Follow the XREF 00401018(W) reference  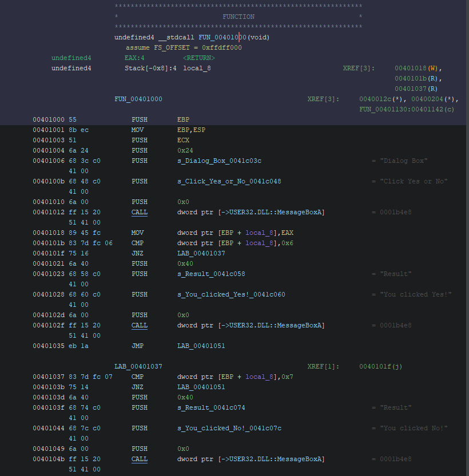[418, 68]
